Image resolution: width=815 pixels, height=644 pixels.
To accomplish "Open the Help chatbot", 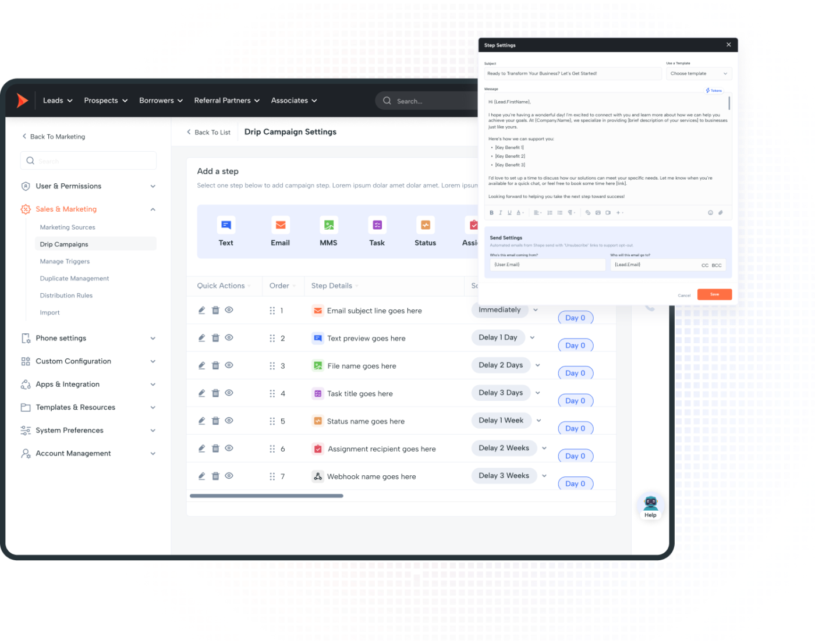I will pyautogui.click(x=650, y=506).
